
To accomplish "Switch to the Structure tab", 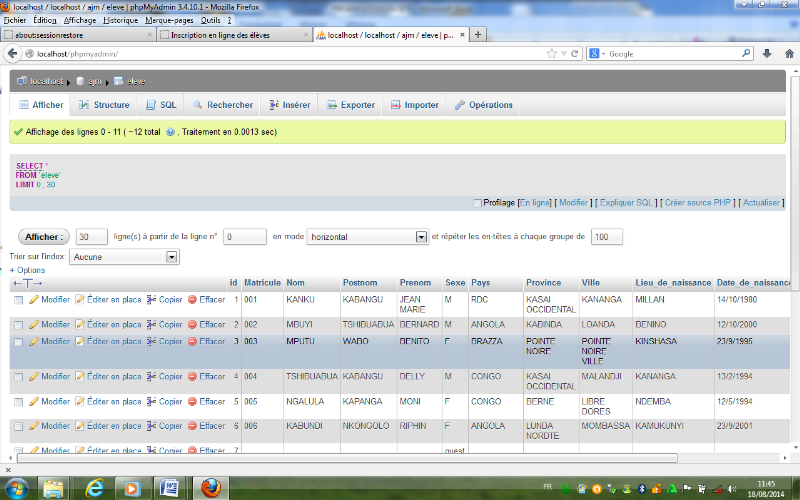I will 104,105.
